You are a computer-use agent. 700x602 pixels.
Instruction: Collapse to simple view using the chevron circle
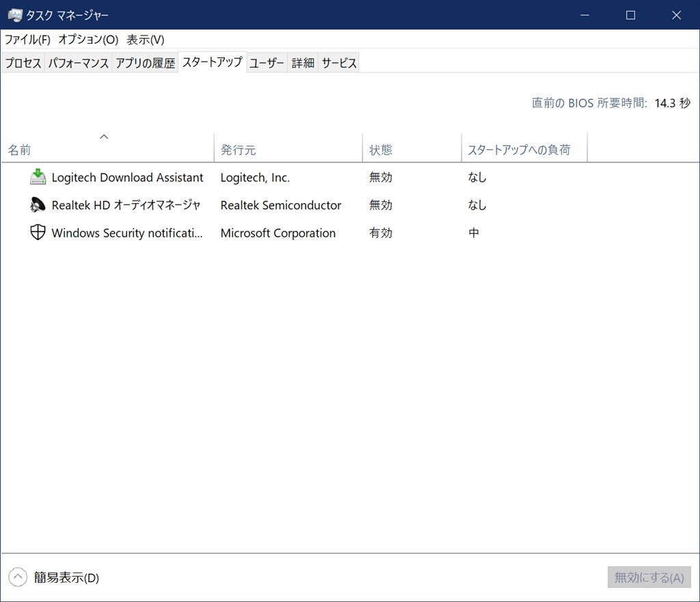[x=18, y=577]
